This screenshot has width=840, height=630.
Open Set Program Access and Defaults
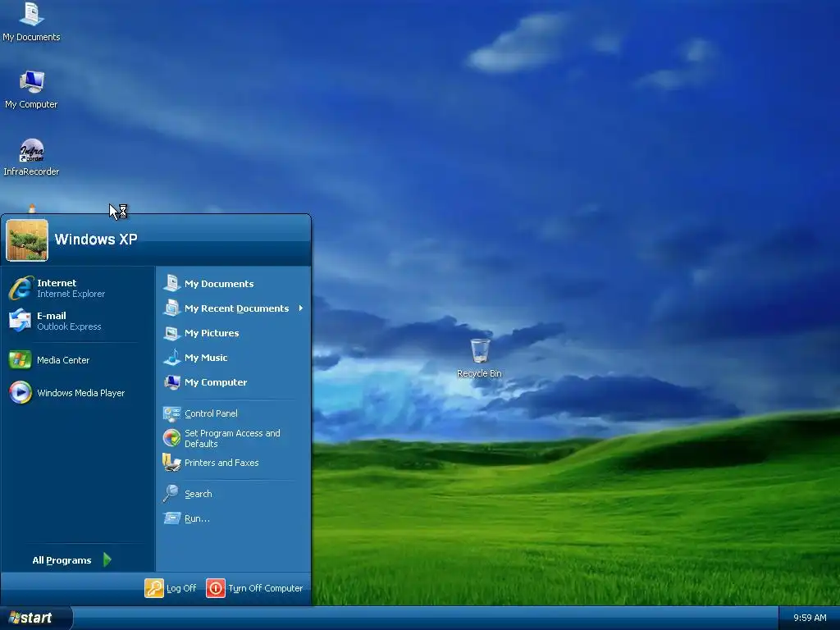(x=234, y=438)
